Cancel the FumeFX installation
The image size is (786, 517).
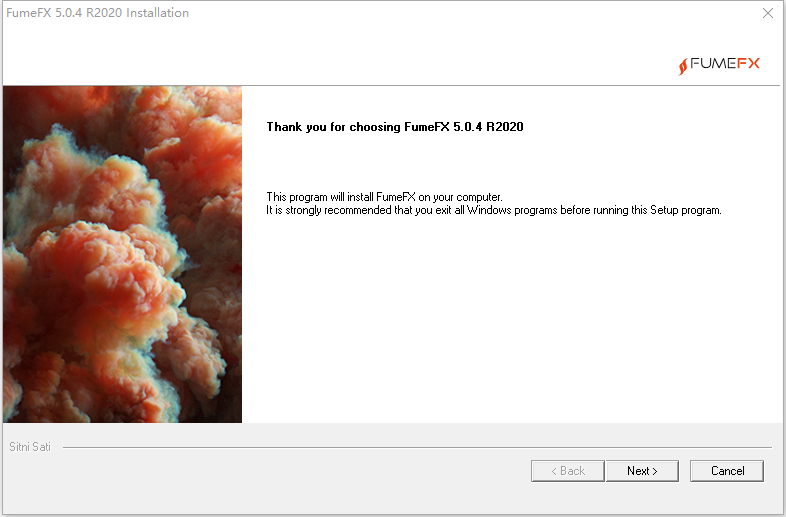(x=727, y=471)
